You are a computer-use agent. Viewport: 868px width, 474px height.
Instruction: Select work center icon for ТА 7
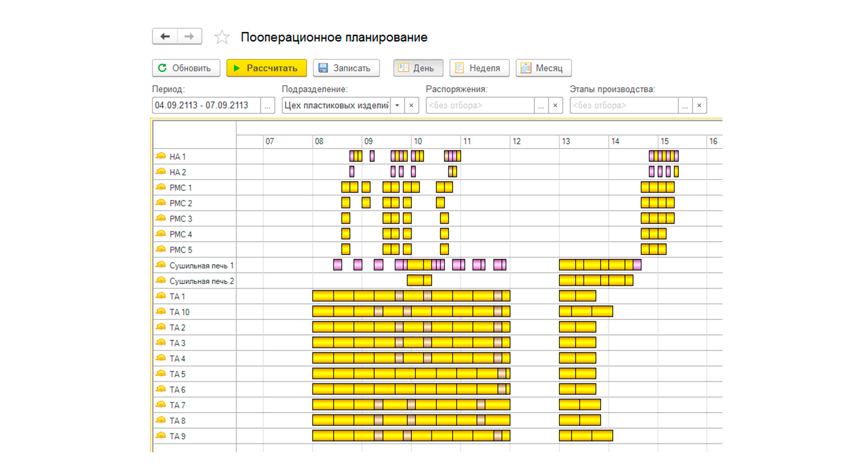(x=161, y=404)
